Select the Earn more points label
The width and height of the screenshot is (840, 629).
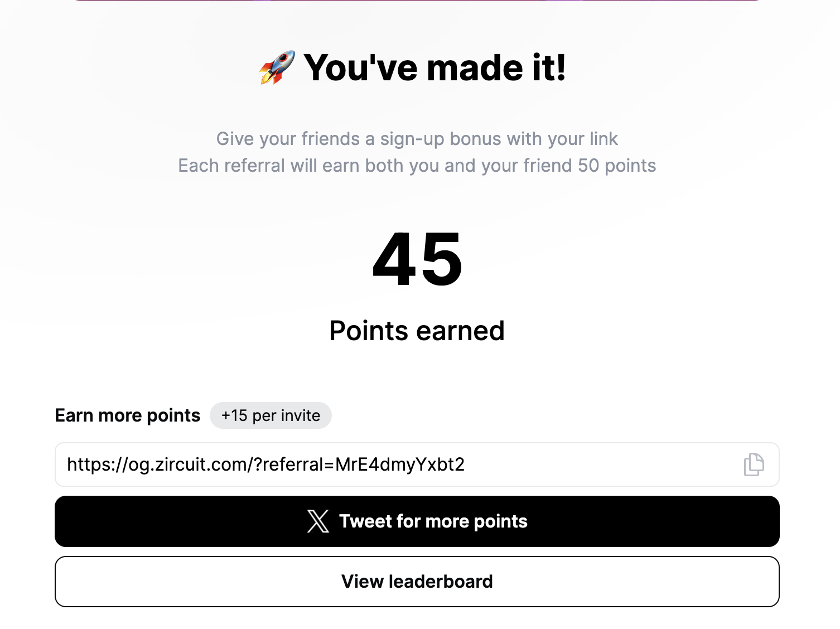[127, 415]
